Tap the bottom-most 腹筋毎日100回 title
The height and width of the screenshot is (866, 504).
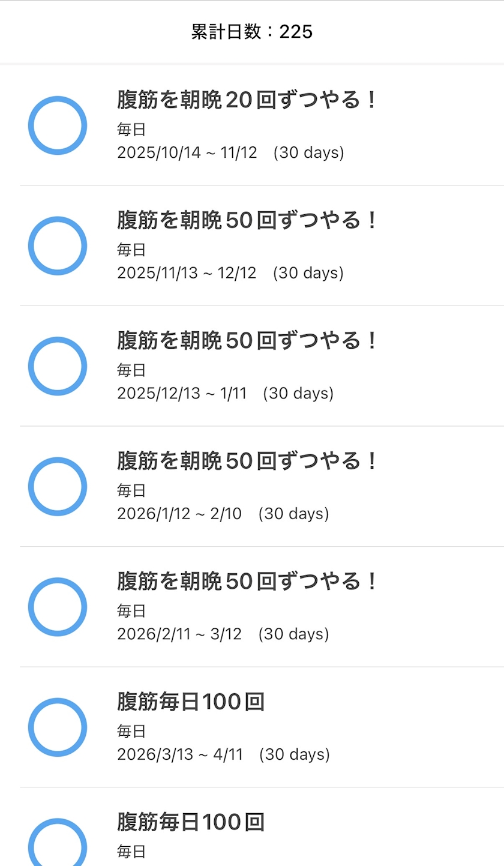191,822
